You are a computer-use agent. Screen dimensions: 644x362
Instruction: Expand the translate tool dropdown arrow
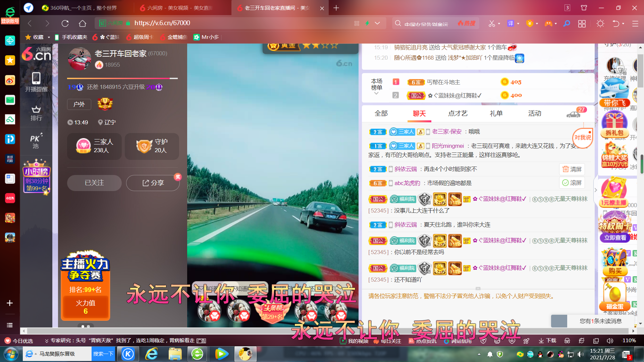[518, 24]
